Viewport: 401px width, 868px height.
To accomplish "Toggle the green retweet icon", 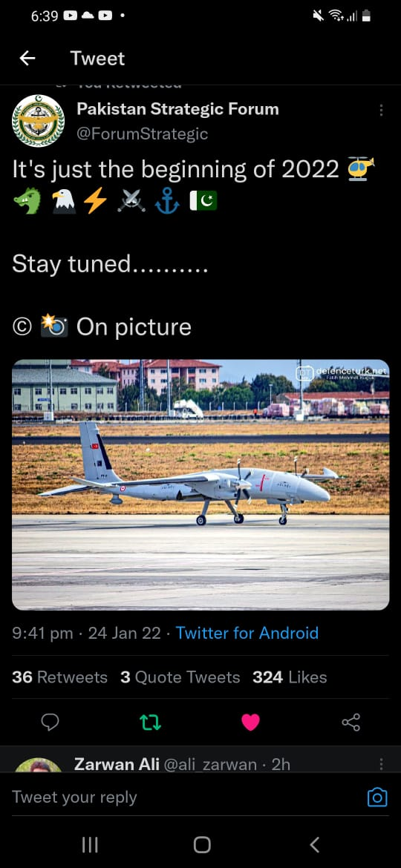I will click(150, 722).
